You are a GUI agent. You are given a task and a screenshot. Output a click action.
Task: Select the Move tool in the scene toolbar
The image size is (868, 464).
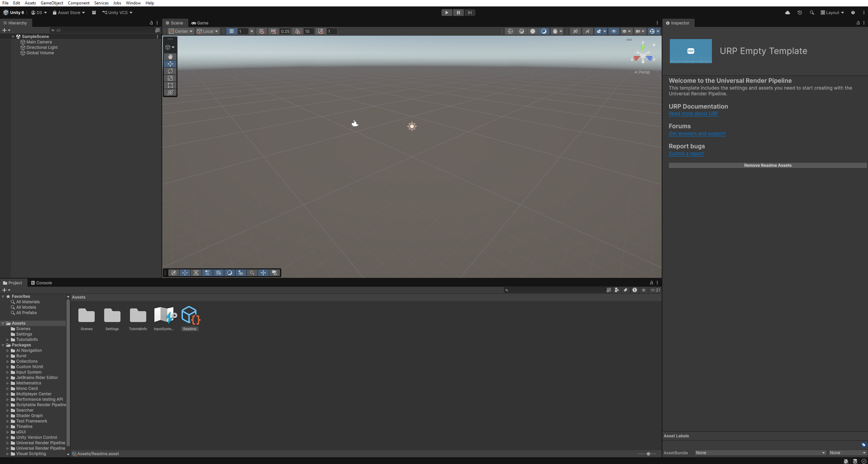coord(170,64)
